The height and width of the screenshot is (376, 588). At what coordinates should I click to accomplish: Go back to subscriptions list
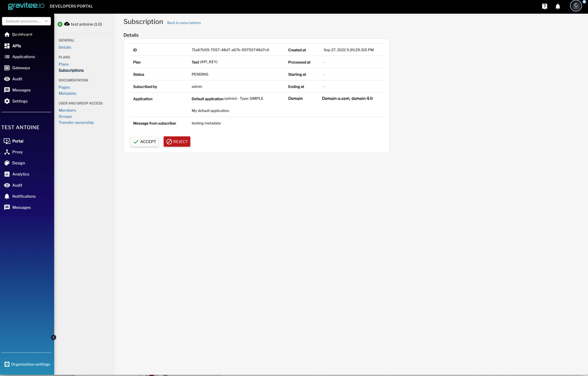[184, 23]
